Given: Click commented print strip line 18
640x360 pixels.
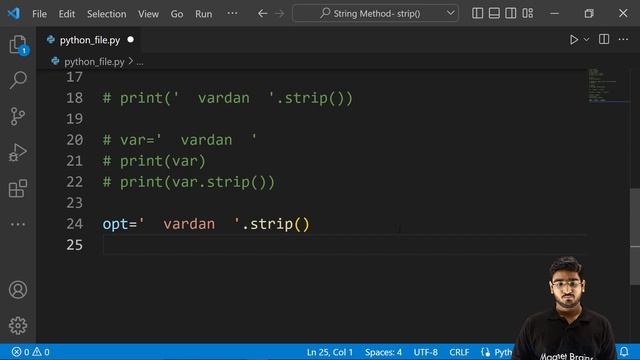Looking at the screenshot, I should [x=228, y=98].
